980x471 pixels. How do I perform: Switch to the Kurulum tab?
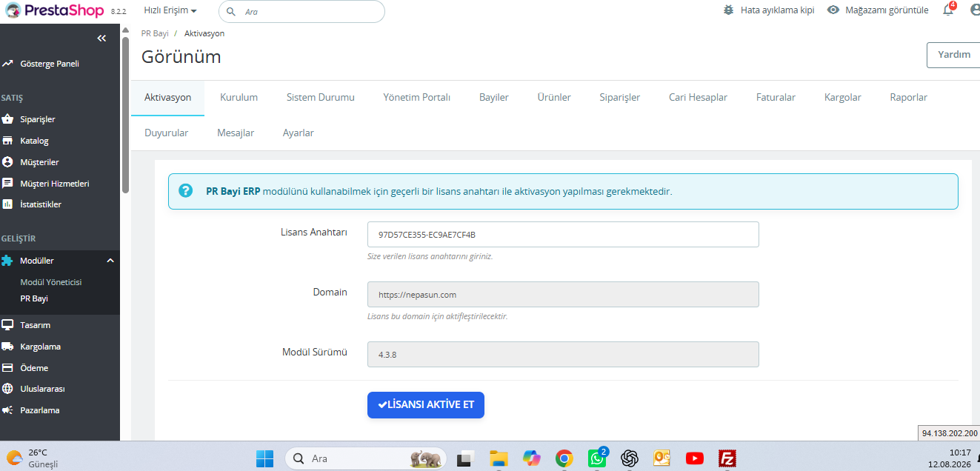coord(239,98)
